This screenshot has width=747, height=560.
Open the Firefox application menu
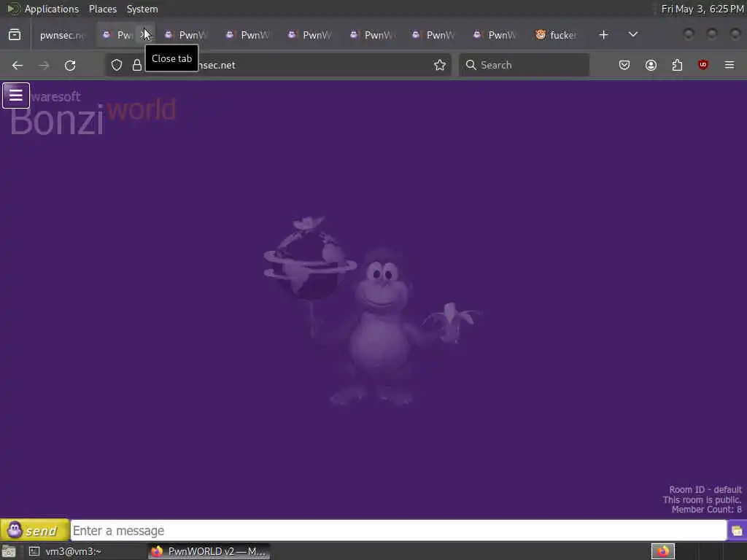click(729, 65)
